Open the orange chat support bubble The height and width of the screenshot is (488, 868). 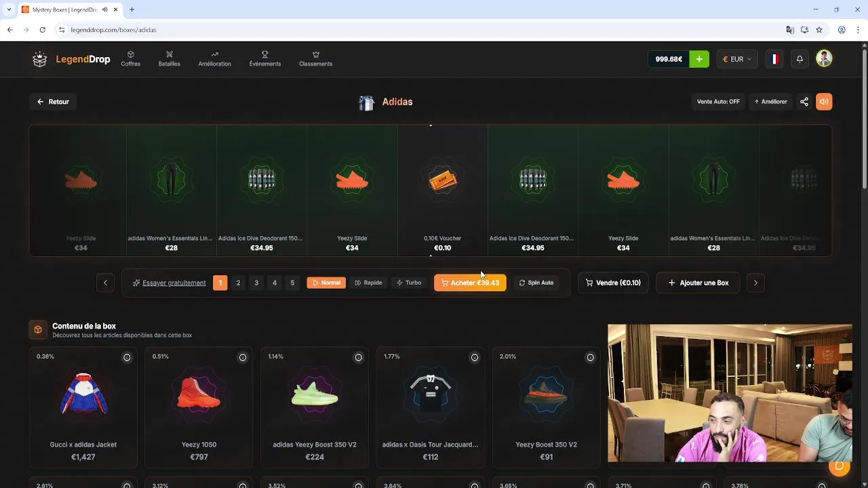point(840,466)
